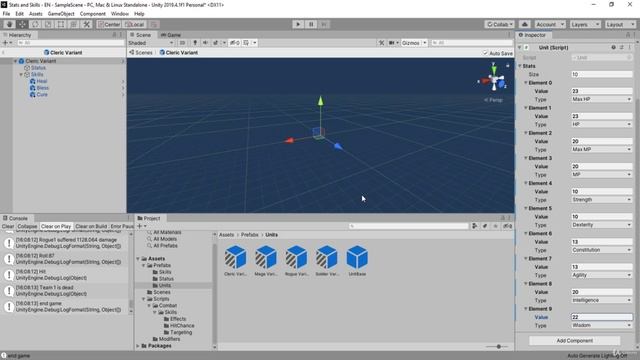Open the Type dropdown showing Strength
Screen dimensions: 640x360
[x=602, y=200]
